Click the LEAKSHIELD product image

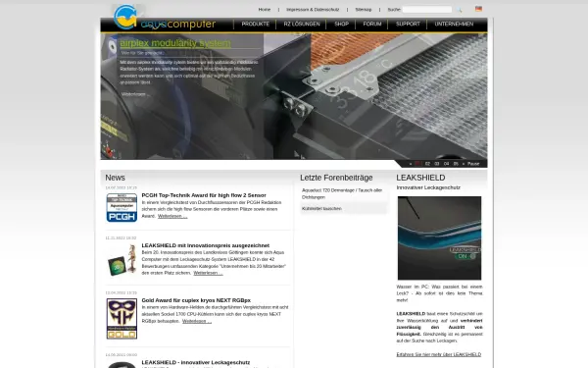coord(439,238)
